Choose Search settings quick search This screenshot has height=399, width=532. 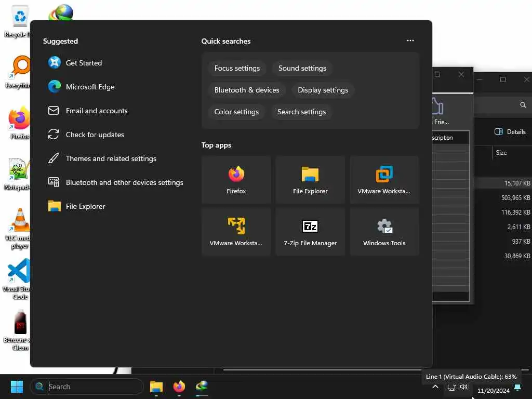click(302, 112)
